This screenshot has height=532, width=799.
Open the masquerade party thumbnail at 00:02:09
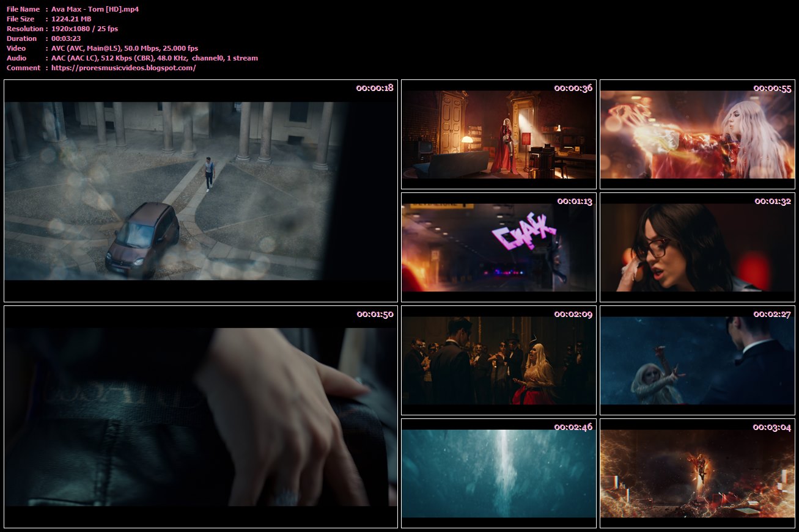coord(498,360)
